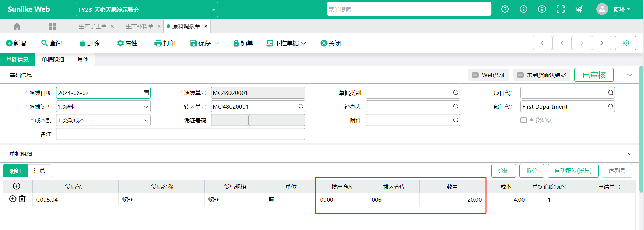Open user menu 陈琳 dropdown

pyautogui.click(x=622, y=9)
